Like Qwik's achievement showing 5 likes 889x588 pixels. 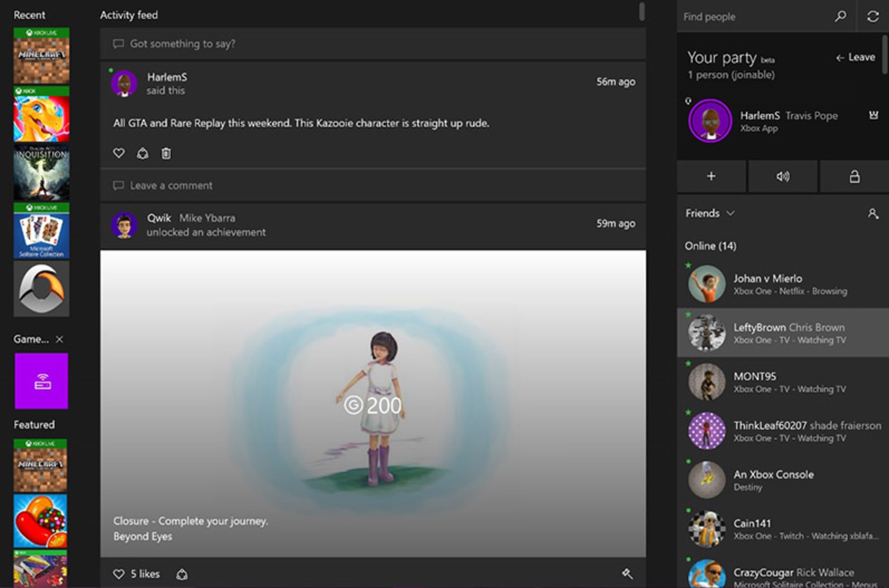pos(119,574)
